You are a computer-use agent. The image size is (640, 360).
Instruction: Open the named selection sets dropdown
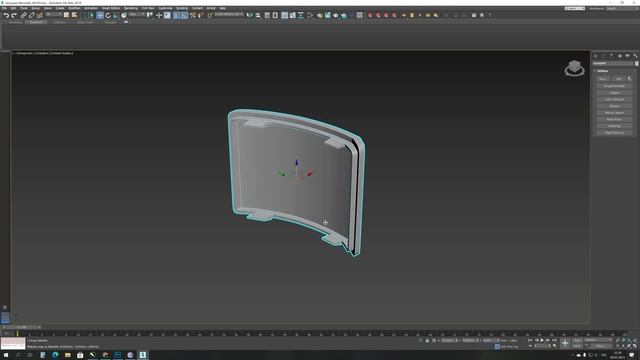point(229,15)
